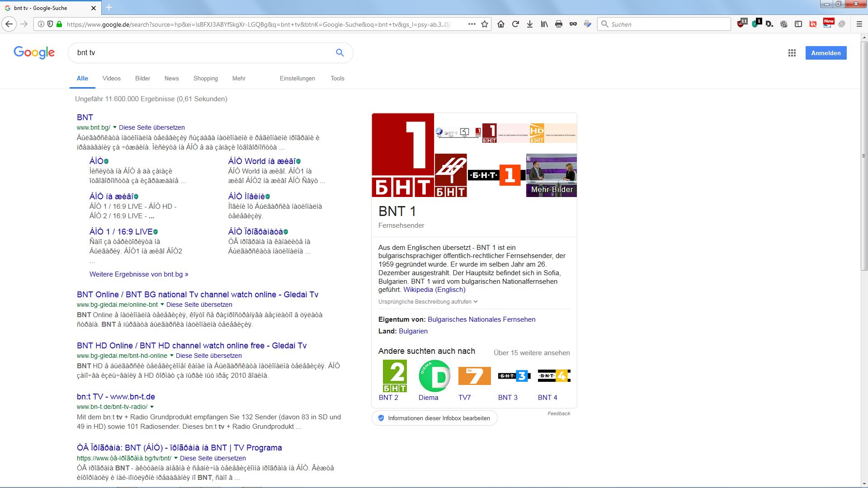Click the 'Mehr Bilder' thumbnail

552,175
